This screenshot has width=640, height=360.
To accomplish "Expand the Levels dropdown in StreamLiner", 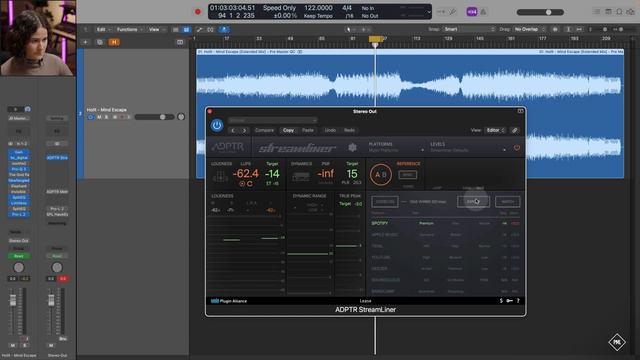I will [469, 147].
